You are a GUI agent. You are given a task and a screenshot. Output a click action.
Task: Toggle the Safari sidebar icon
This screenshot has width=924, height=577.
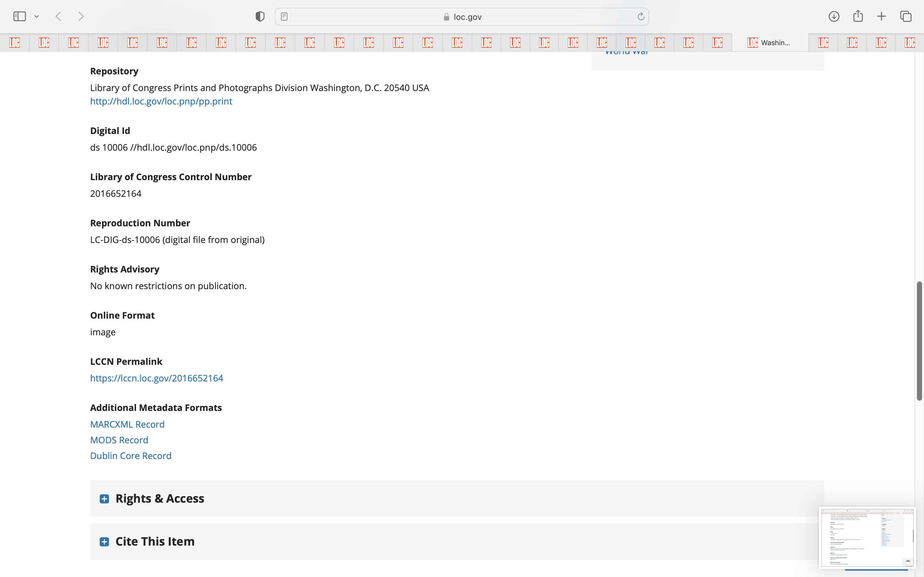[20, 16]
